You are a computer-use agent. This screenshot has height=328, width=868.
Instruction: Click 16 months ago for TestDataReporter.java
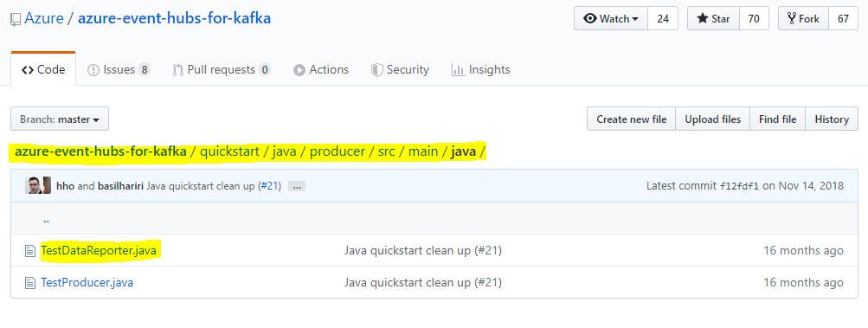click(x=803, y=251)
